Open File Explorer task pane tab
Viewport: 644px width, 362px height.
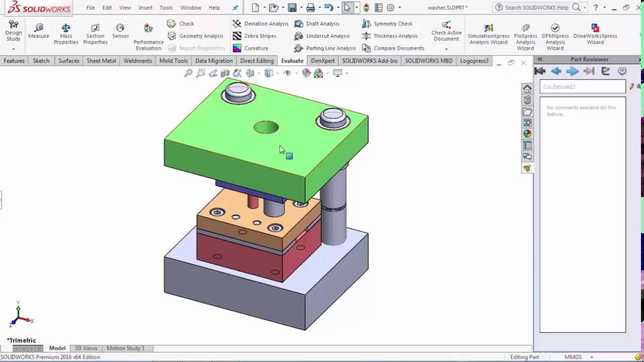click(527, 112)
